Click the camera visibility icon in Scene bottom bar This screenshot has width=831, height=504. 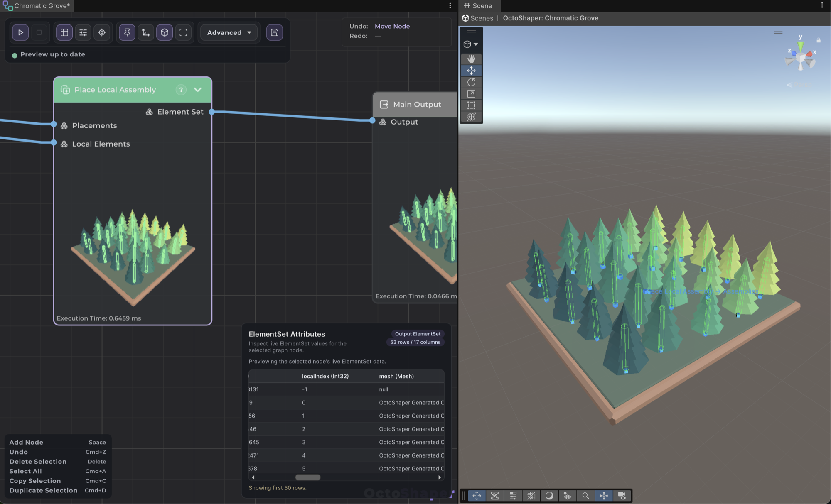[622, 496]
